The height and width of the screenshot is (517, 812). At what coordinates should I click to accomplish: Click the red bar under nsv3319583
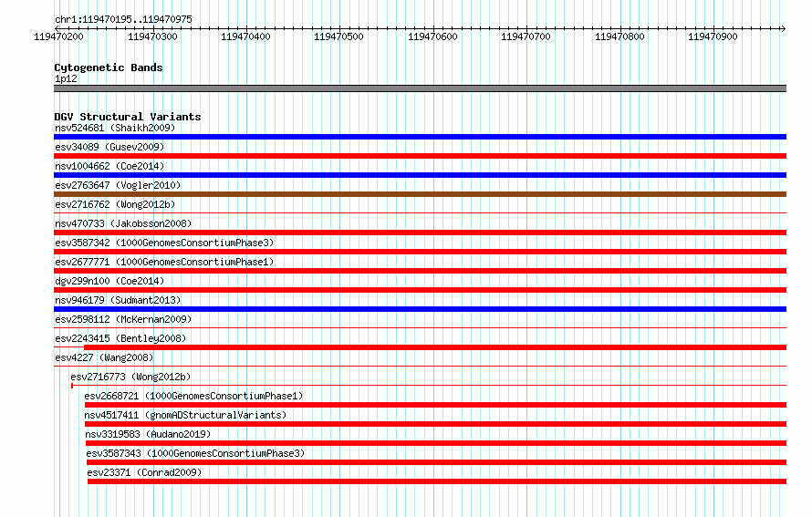[x=436, y=443]
